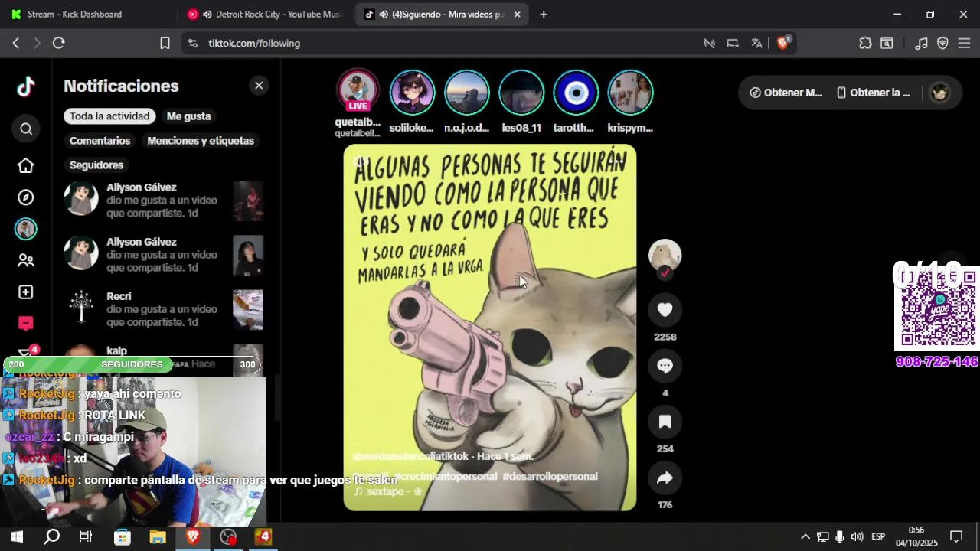The width and height of the screenshot is (980, 551).
Task: Switch to Stream - Kick Dashboard tab
Action: click(x=74, y=14)
